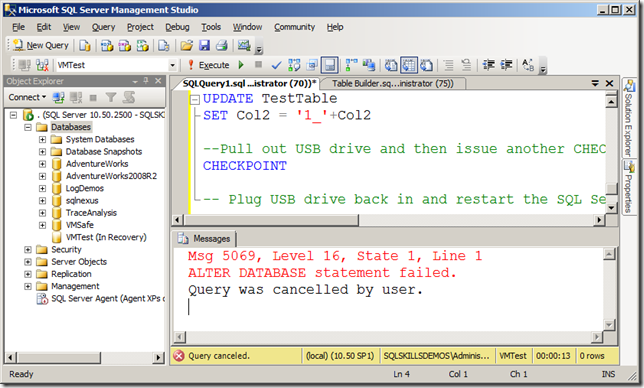Click the editor scroll down arrow
Image resolution: width=644 pixels, height=388 pixels.
click(611, 208)
